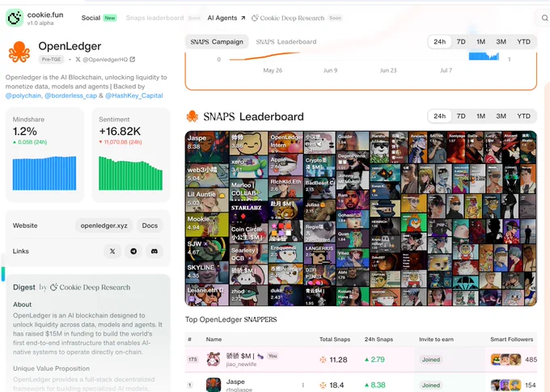The height and width of the screenshot is (392, 550).
Task: Select 24h in the top chart range selector
Action: coord(439,42)
